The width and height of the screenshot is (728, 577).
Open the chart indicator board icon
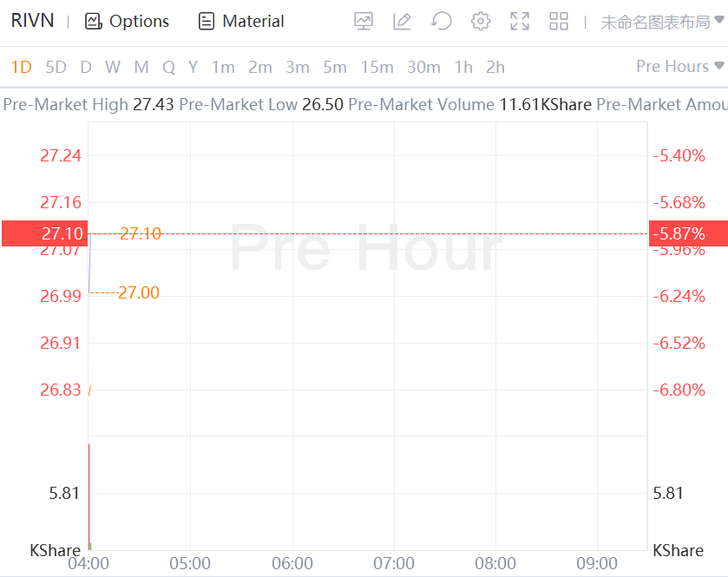click(364, 22)
